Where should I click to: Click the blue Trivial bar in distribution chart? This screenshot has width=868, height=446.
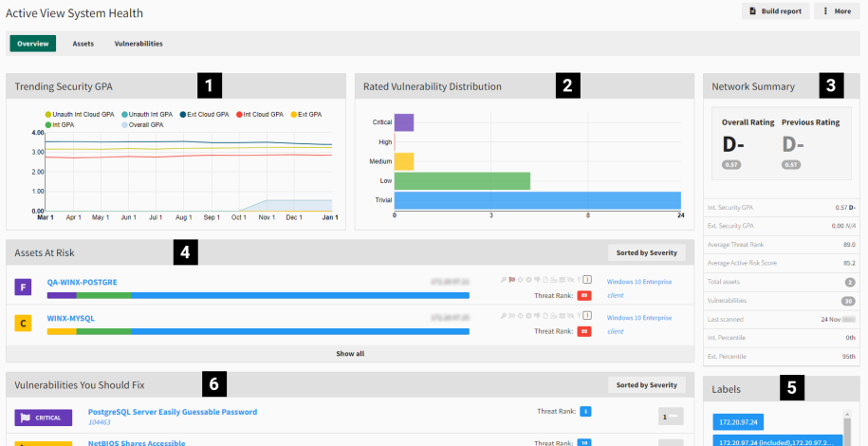[x=537, y=200]
